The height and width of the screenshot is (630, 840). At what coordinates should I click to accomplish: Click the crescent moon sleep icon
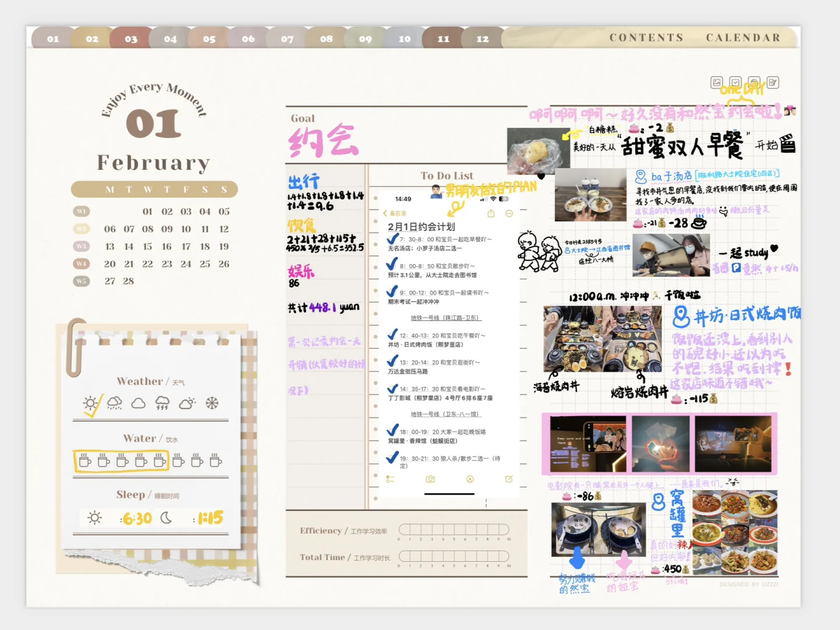point(166,518)
